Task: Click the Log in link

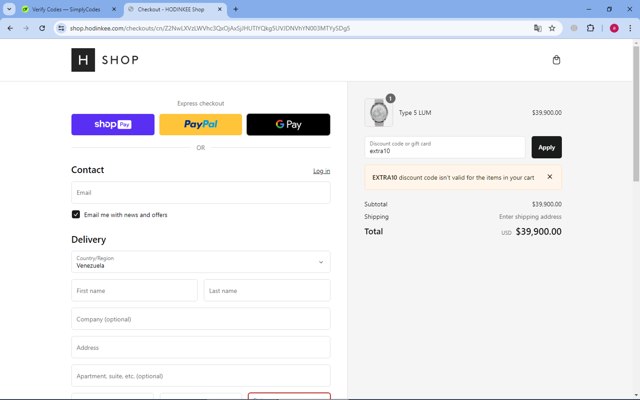Action: point(322,171)
